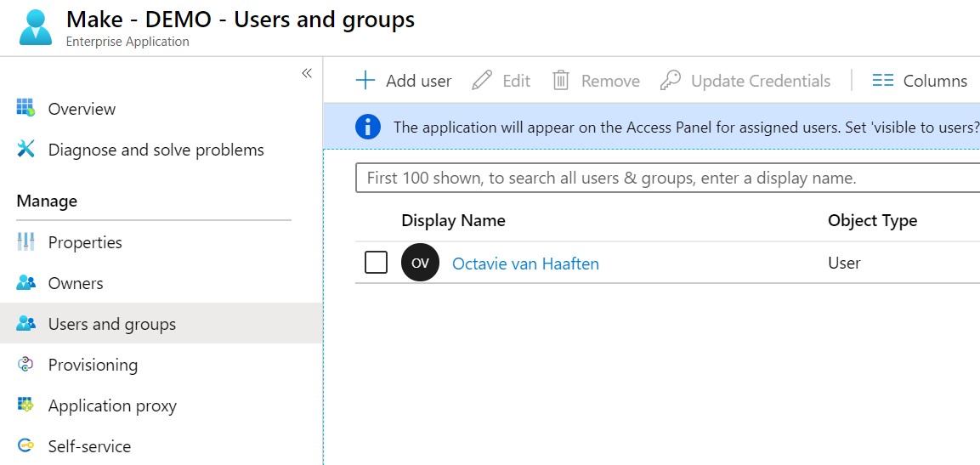
Task: Click the Owners people icon
Action: coord(25,283)
